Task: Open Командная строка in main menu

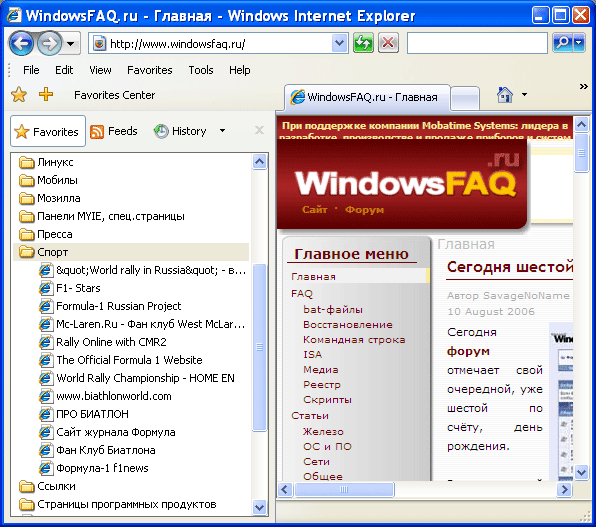Action: [354, 340]
